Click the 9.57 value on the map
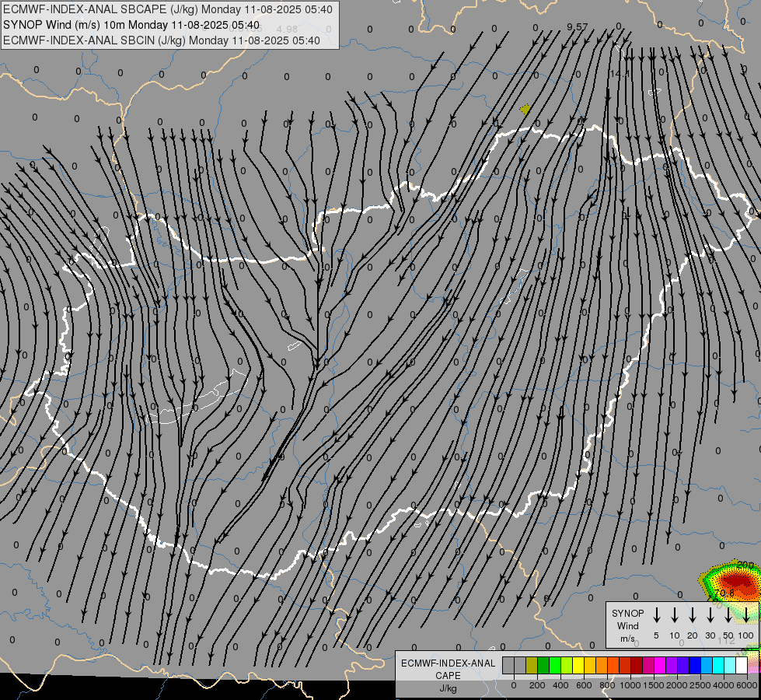This screenshot has height=700, width=761. pos(577,26)
